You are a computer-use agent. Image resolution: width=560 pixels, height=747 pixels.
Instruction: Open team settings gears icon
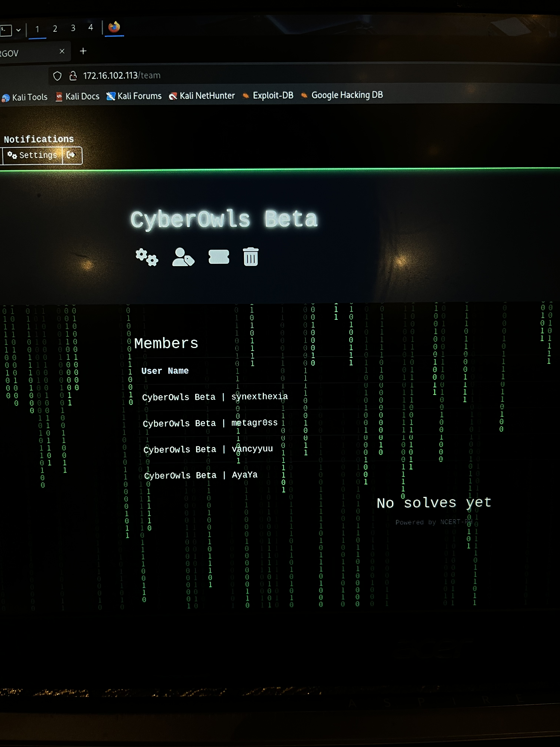147,257
